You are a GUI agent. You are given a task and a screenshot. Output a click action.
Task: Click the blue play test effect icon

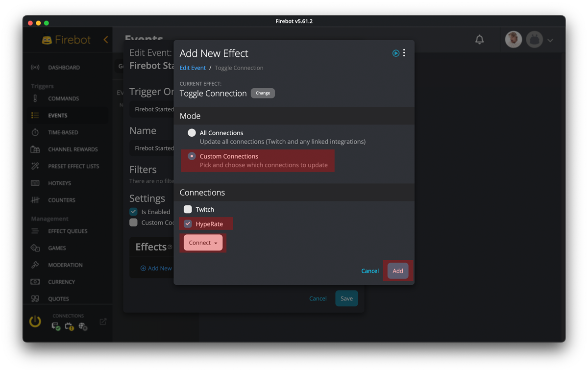(x=396, y=53)
